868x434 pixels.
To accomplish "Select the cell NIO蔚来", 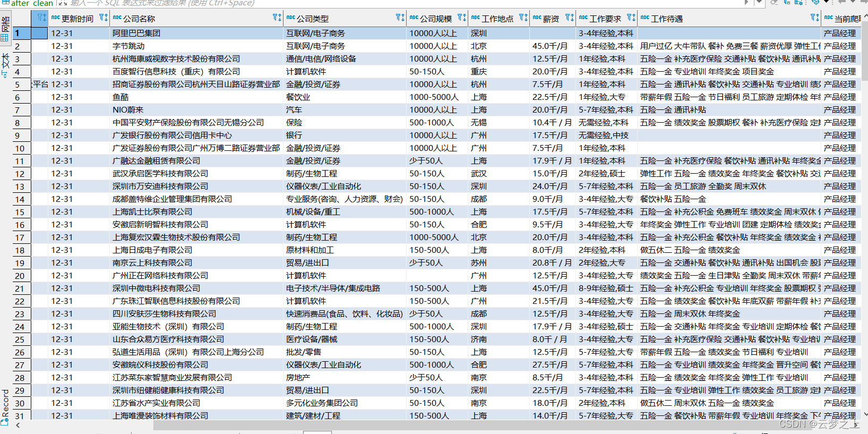I will click(x=196, y=110).
